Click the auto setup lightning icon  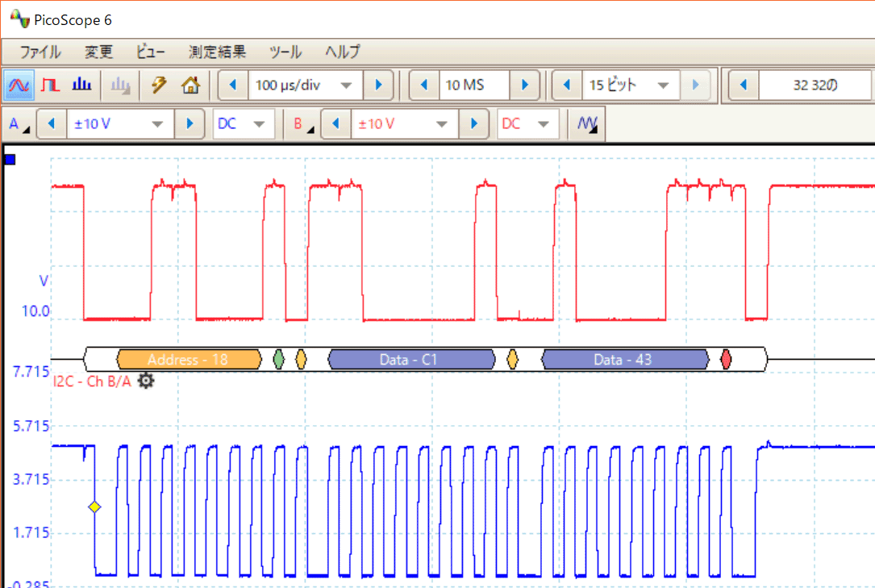point(159,85)
